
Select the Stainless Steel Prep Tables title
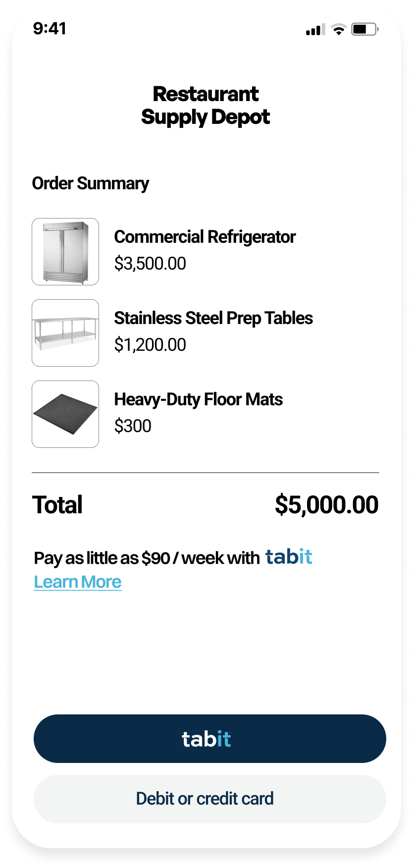click(213, 318)
